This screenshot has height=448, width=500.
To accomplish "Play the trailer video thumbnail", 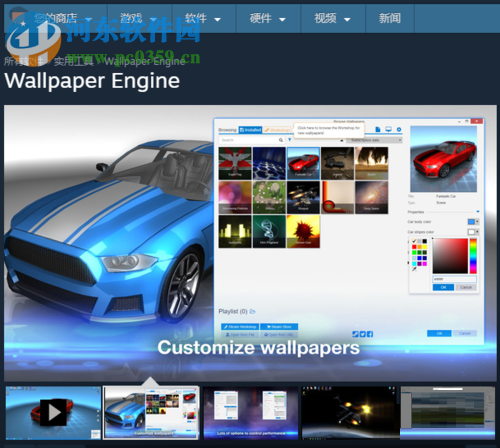I will pyautogui.click(x=53, y=413).
